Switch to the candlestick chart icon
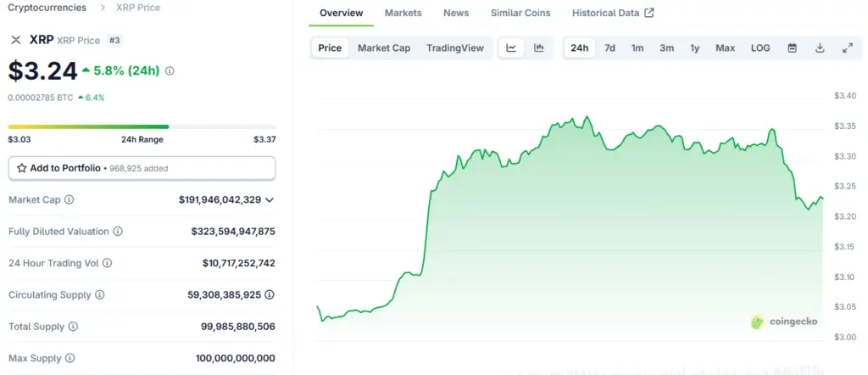This screenshot has width=868, height=375. point(538,48)
